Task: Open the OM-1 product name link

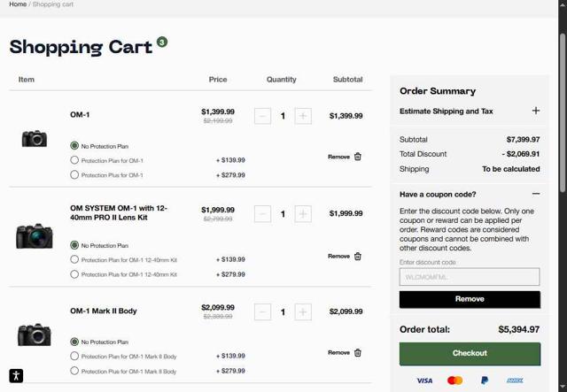Action: click(x=80, y=114)
